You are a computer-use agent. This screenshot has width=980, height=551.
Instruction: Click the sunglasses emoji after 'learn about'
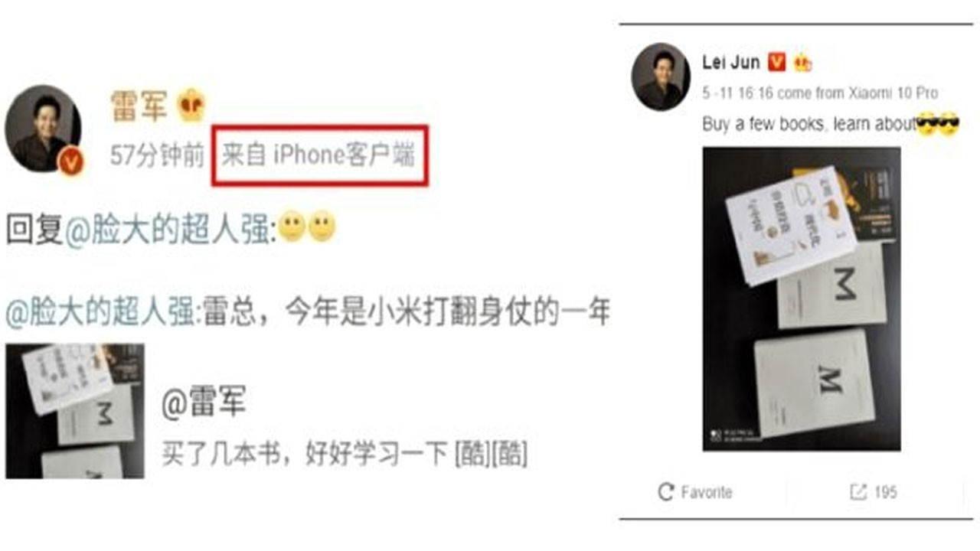pos(927,123)
